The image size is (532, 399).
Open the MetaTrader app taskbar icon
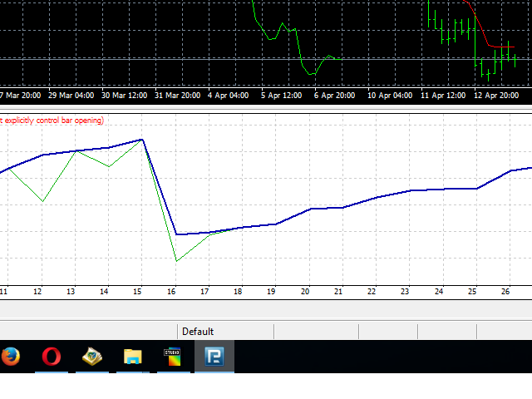(92, 357)
